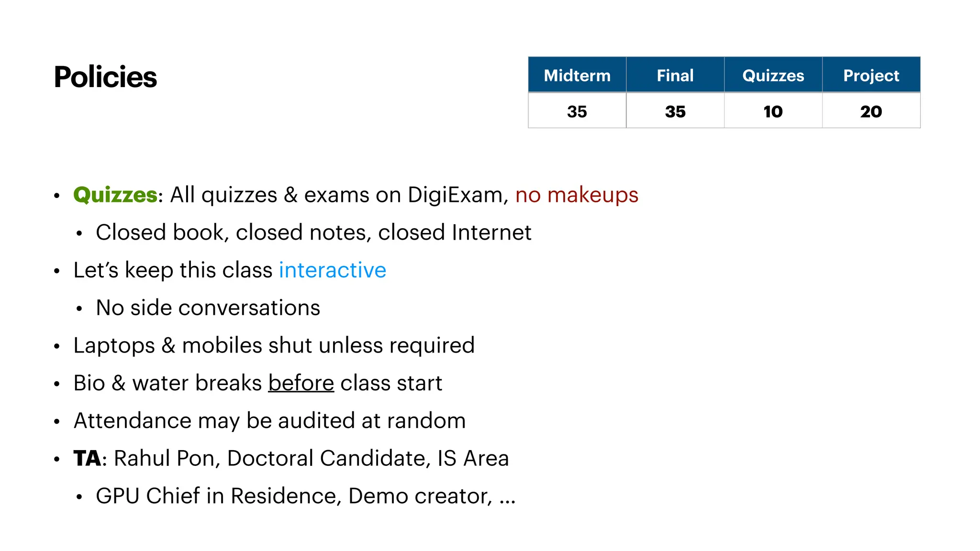The width and height of the screenshot is (980, 551).
Task: Click the 'No side conversations' sub-bullet
Action: (208, 308)
